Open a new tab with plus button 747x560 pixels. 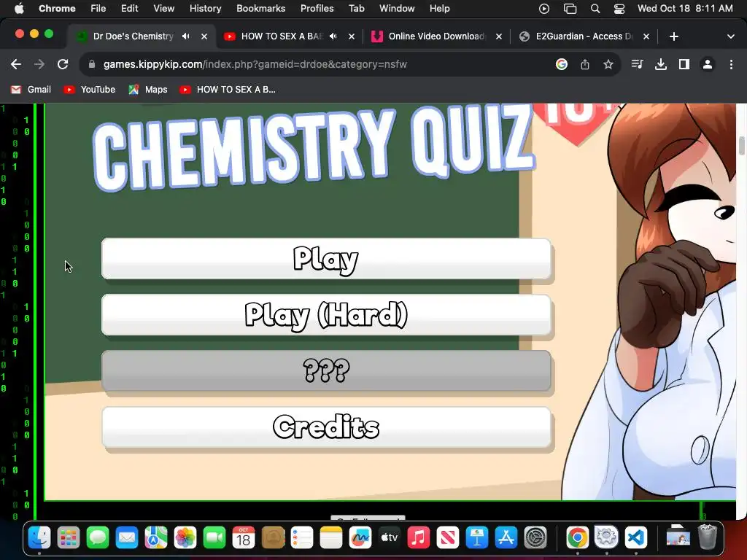673,36
